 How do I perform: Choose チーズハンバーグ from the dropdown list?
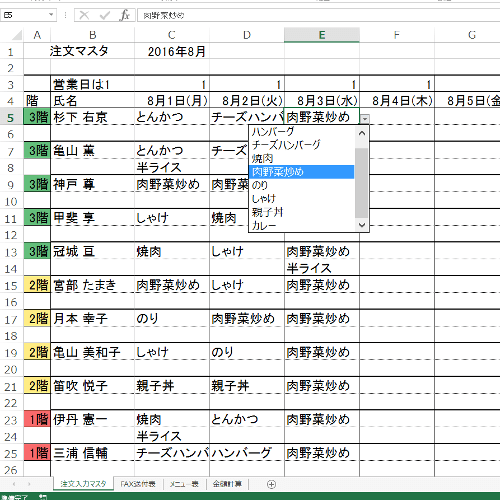pos(302,145)
